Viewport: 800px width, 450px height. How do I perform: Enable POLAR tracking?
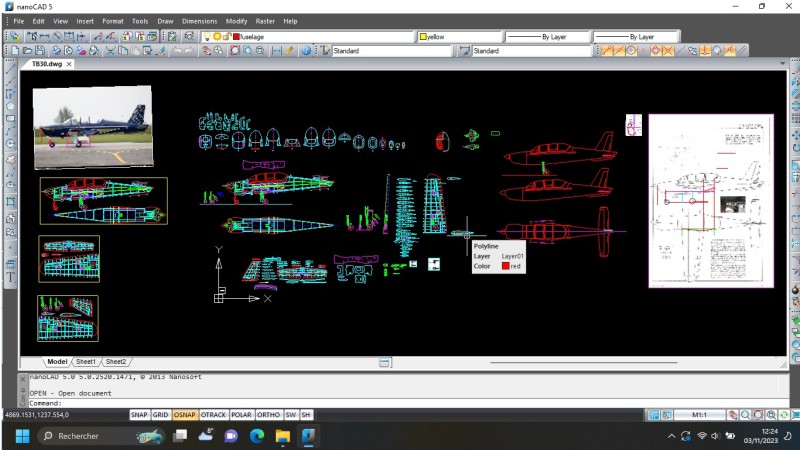[241, 415]
